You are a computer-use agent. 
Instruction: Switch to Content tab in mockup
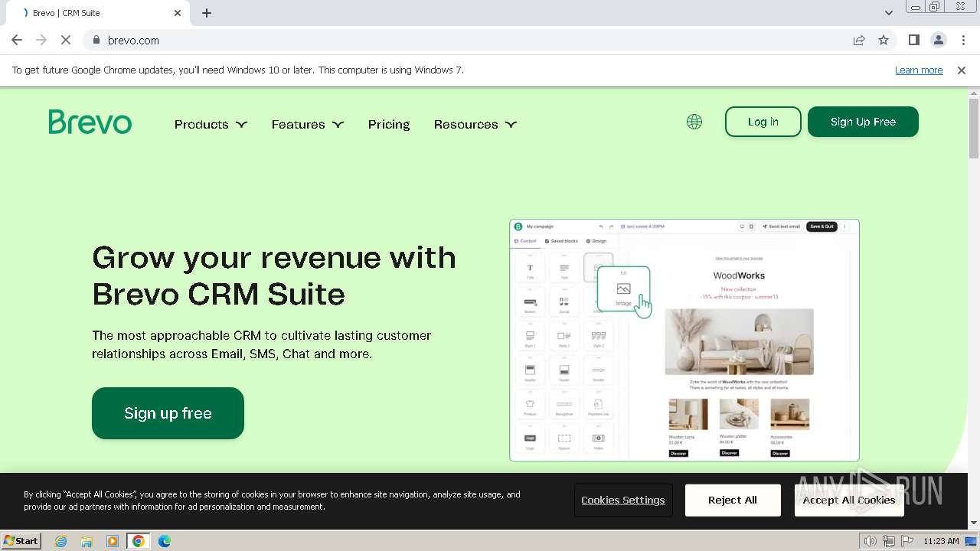click(526, 241)
